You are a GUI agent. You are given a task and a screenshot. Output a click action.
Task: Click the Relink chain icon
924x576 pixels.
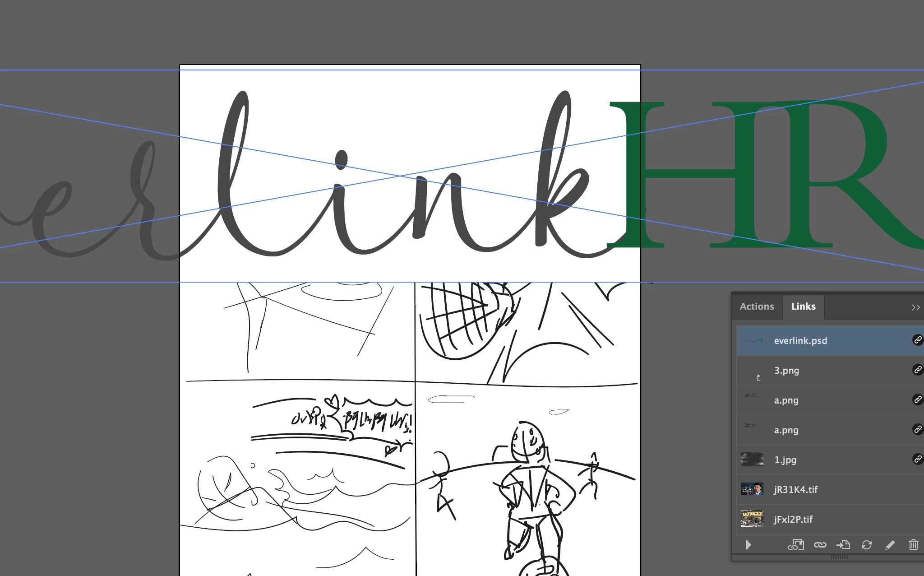point(820,545)
